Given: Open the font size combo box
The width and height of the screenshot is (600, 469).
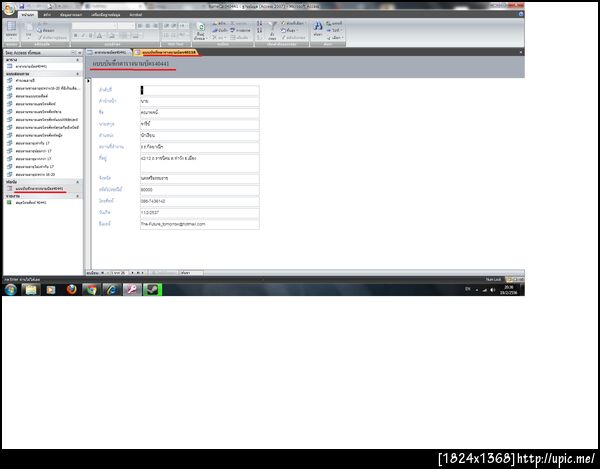Looking at the screenshot, I should (x=127, y=26).
